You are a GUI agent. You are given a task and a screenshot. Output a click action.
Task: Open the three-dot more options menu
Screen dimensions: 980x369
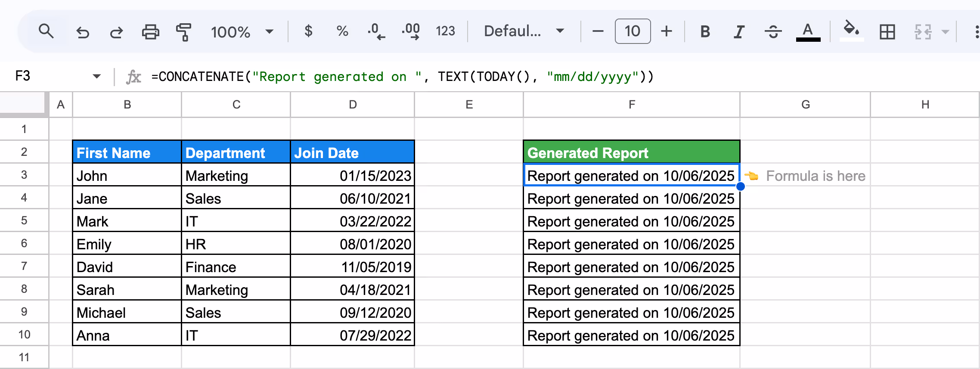click(976, 31)
